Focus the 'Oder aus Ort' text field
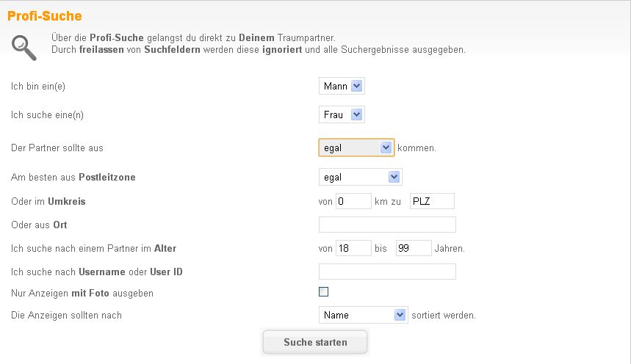The image size is (631, 364). coord(387,225)
